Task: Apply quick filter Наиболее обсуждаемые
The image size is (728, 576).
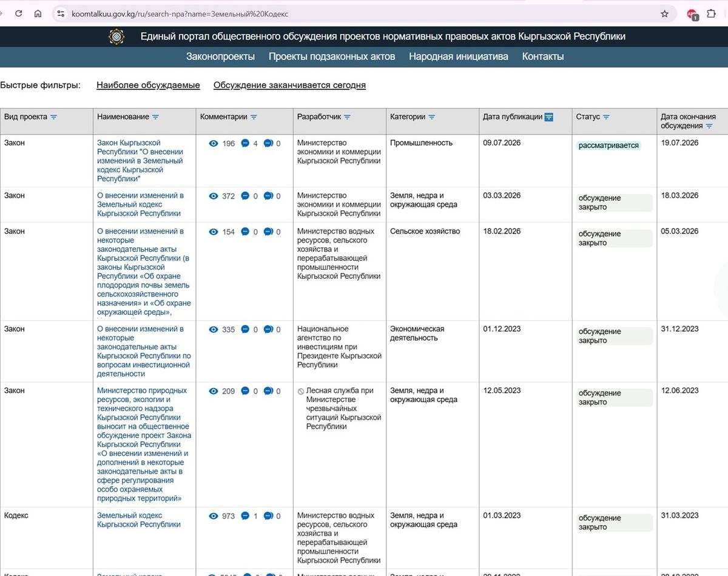Action: [x=148, y=85]
